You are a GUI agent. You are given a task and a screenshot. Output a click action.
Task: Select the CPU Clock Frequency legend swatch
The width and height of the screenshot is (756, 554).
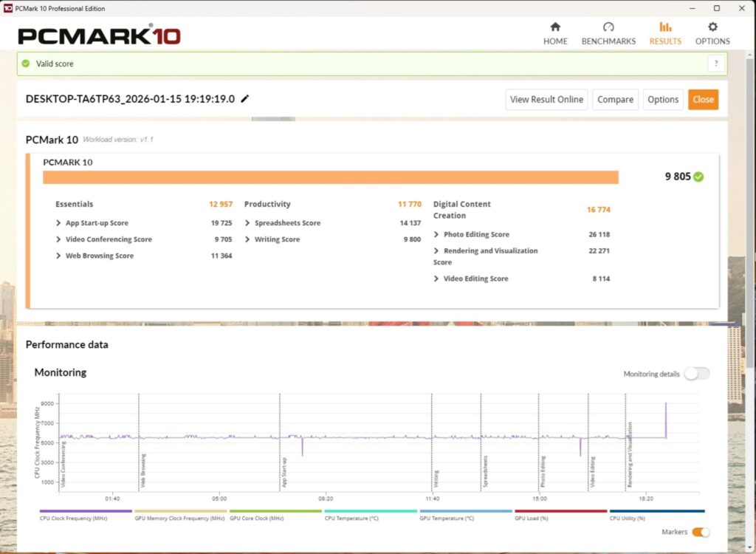point(86,511)
